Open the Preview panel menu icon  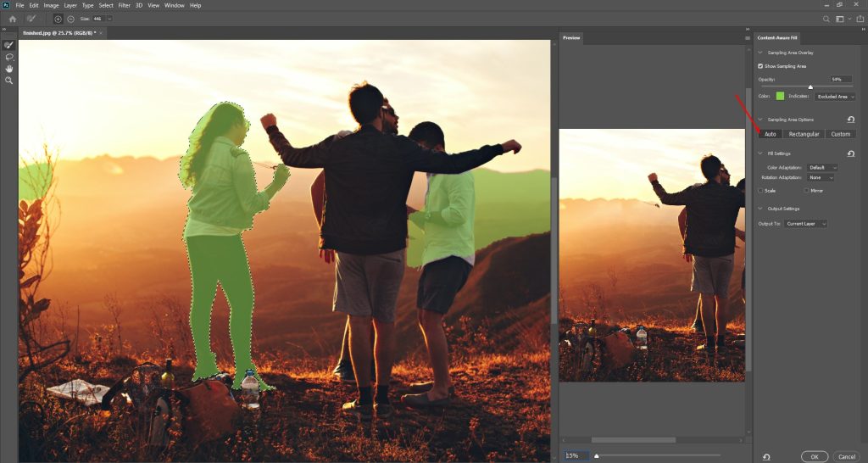coord(748,38)
